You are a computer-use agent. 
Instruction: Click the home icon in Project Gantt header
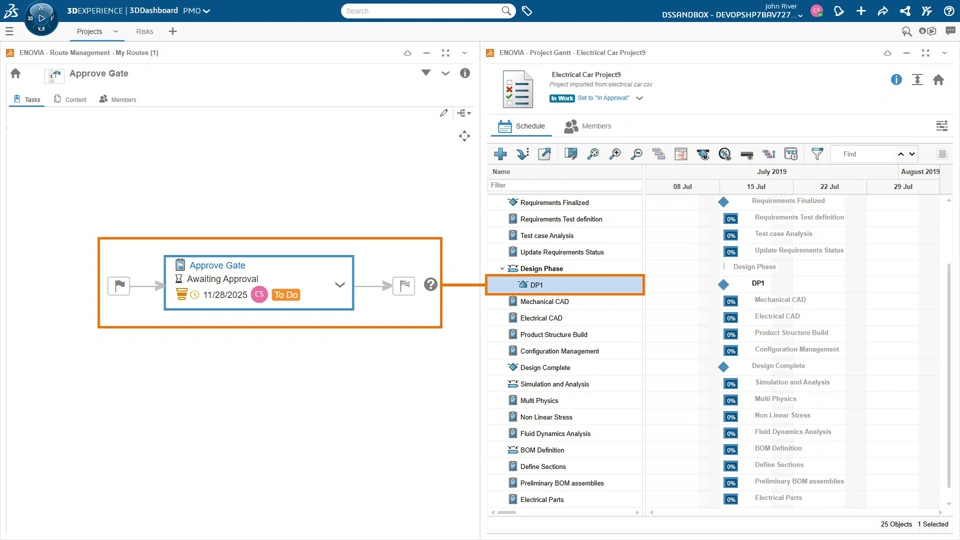[938, 80]
